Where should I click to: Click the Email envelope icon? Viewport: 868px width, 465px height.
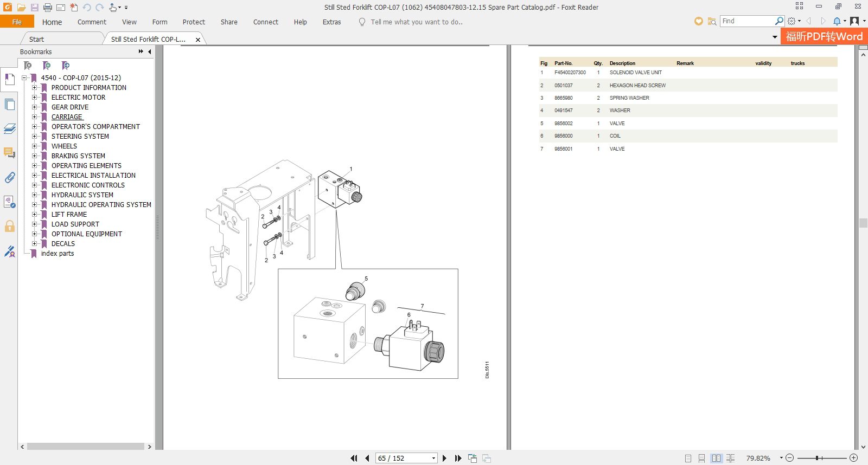coord(61,8)
